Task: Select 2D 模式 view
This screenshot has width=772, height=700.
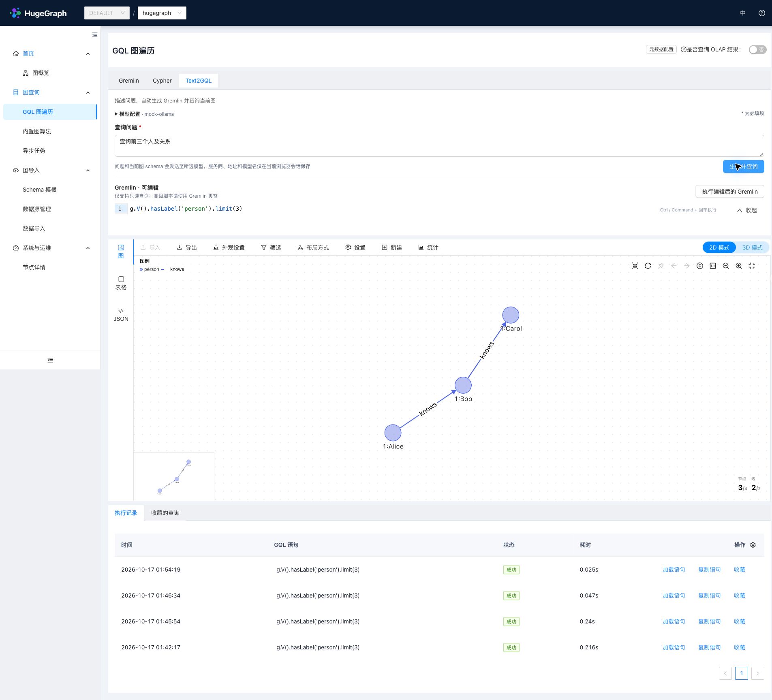Action: pyautogui.click(x=719, y=248)
